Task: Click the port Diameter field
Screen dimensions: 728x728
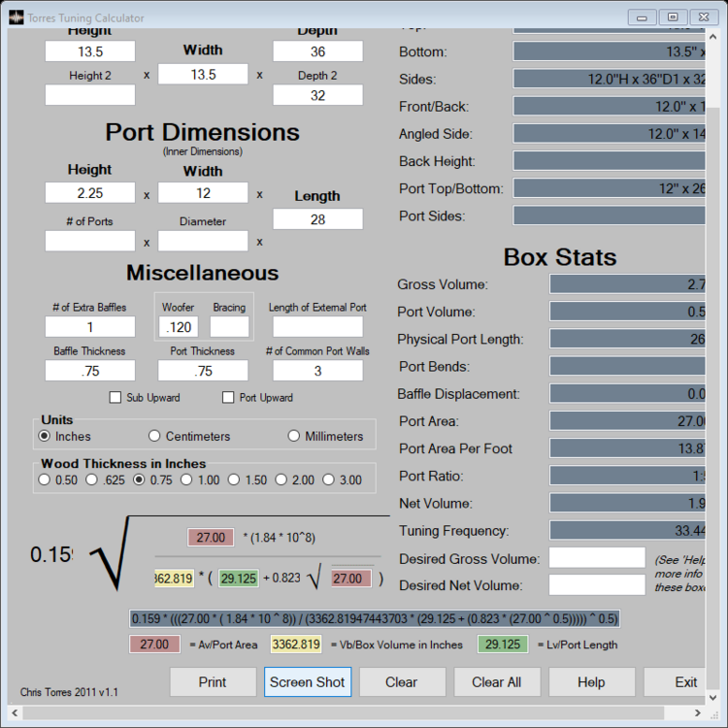Action: coord(203,241)
